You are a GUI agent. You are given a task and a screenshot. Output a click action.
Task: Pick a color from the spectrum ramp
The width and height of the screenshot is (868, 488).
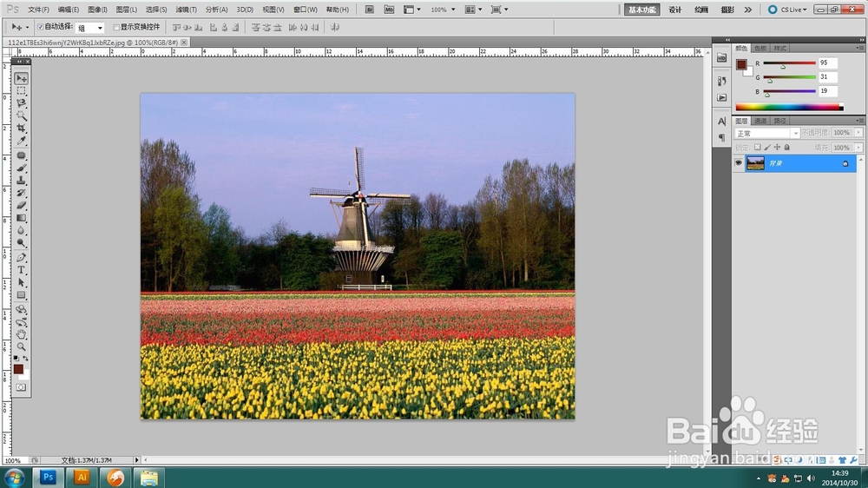[x=789, y=107]
